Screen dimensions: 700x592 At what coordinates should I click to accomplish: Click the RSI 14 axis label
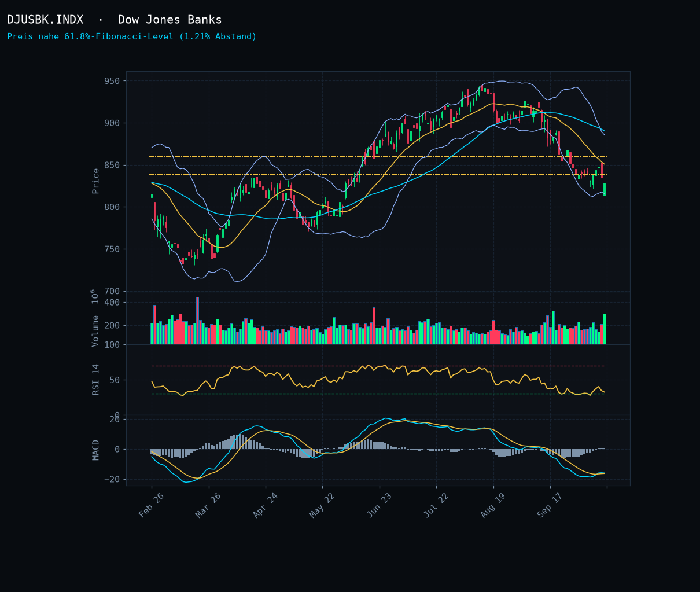coord(96,380)
